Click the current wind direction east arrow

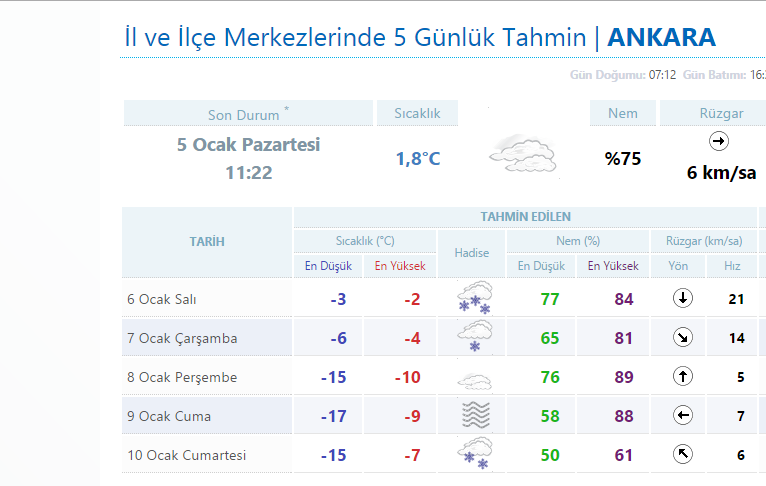coord(719,141)
